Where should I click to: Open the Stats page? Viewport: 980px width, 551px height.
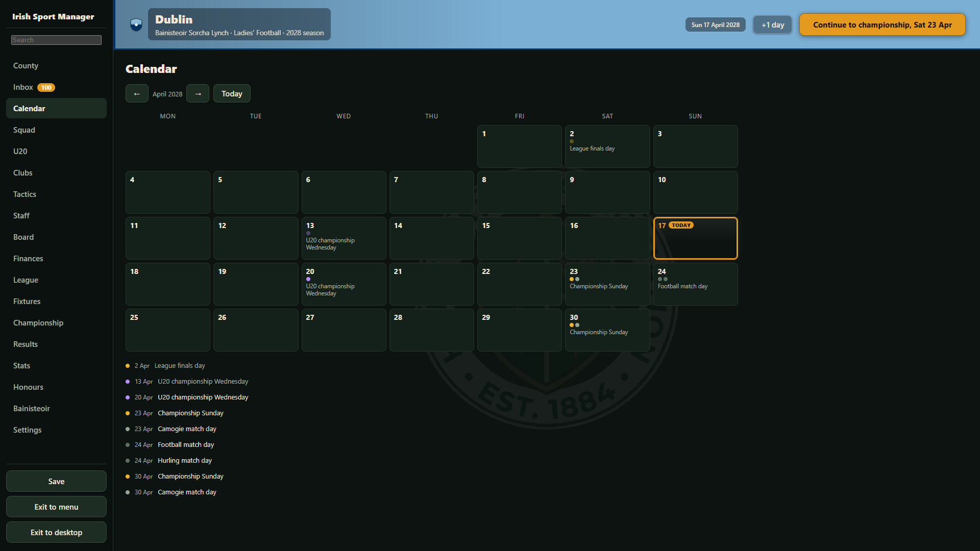[56, 366]
